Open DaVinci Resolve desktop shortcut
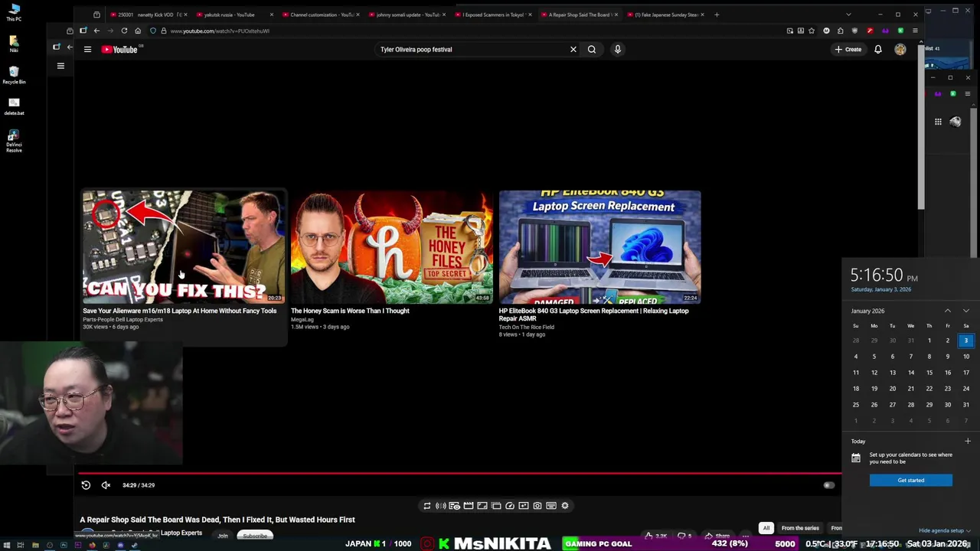 point(14,141)
